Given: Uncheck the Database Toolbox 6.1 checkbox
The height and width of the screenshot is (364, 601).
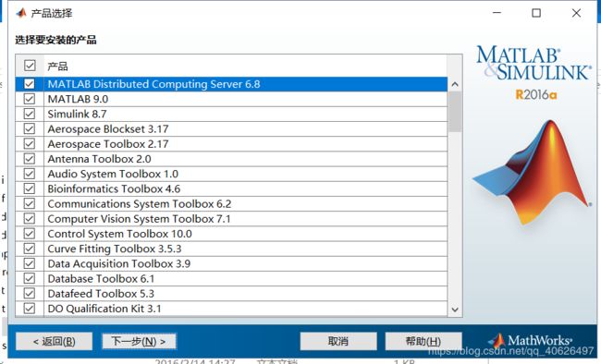Looking at the screenshot, I should (30, 278).
